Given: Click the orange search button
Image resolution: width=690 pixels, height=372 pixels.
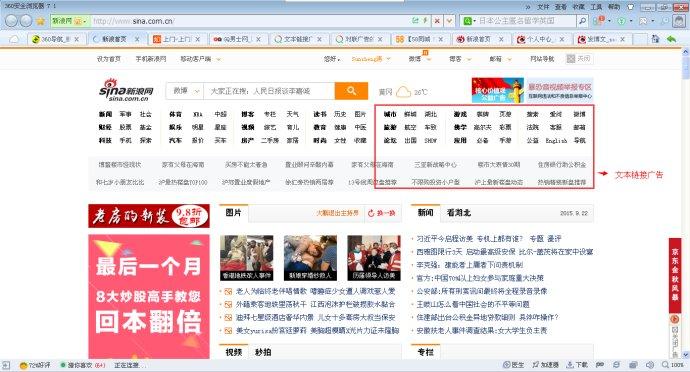Looking at the screenshot, I should point(351,91).
